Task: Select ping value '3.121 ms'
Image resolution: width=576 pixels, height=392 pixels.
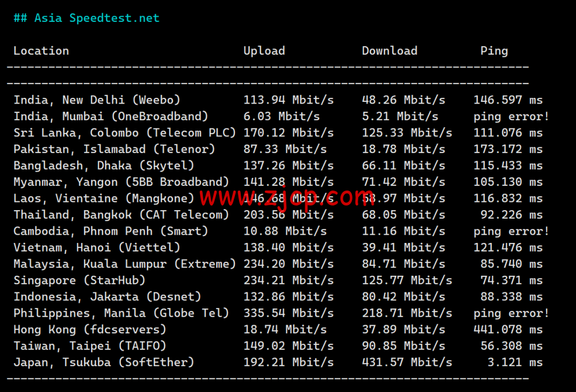Action: click(x=515, y=362)
